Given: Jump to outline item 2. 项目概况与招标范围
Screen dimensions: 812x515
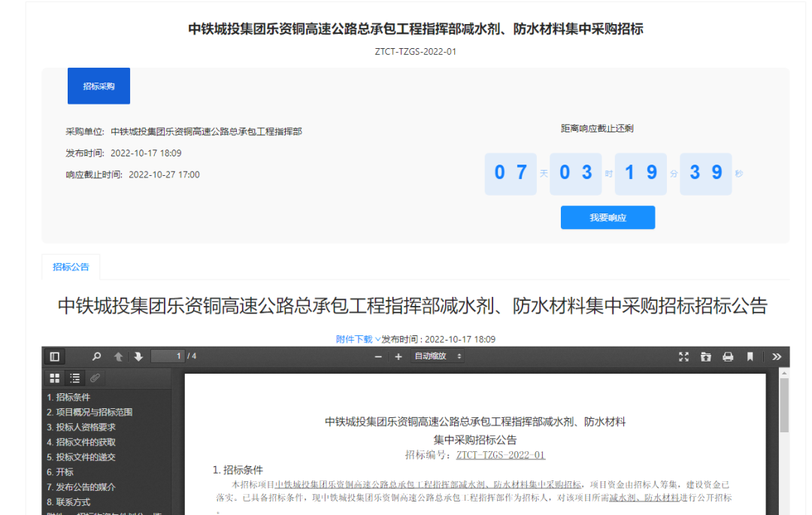Looking at the screenshot, I should point(89,413).
